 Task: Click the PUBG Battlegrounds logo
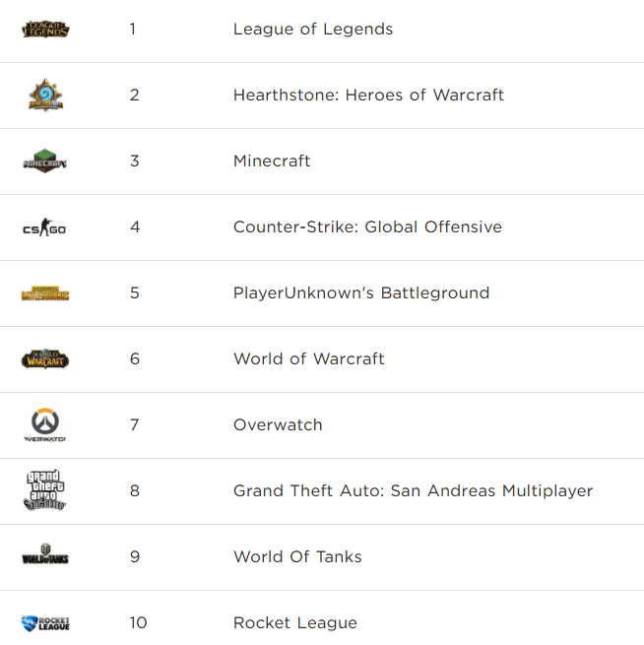click(x=45, y=293)
